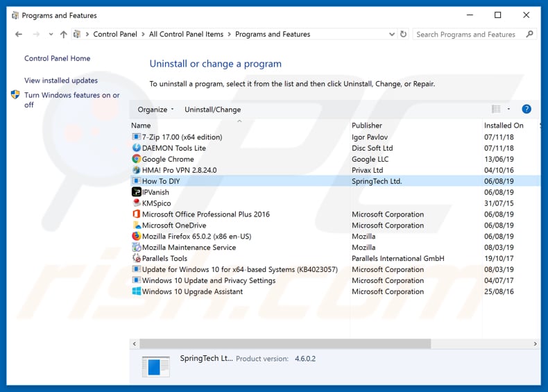
Task: Click Disc Soft Ltd publisher cell
Action: pos(373,148)
